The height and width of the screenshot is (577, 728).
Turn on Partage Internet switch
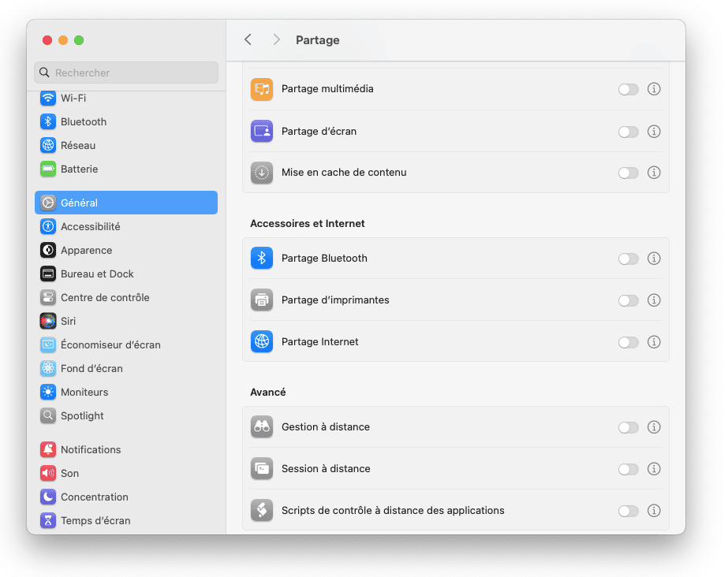click(x=628, y=342)
